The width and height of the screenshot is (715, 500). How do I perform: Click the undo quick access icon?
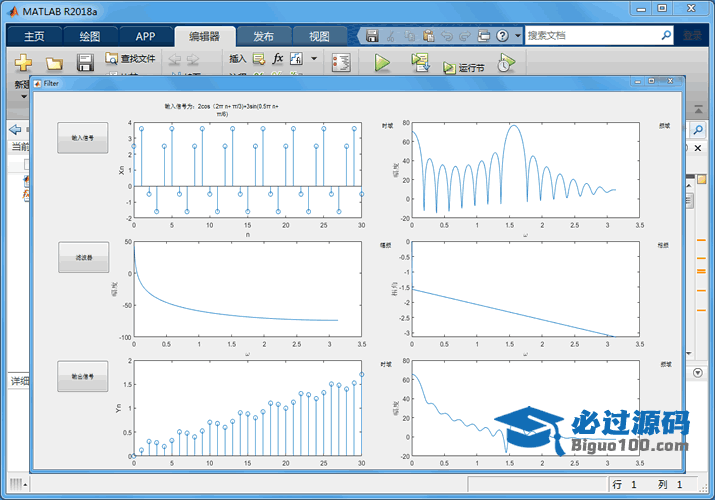pyautogui.click(x=447, y=36)
